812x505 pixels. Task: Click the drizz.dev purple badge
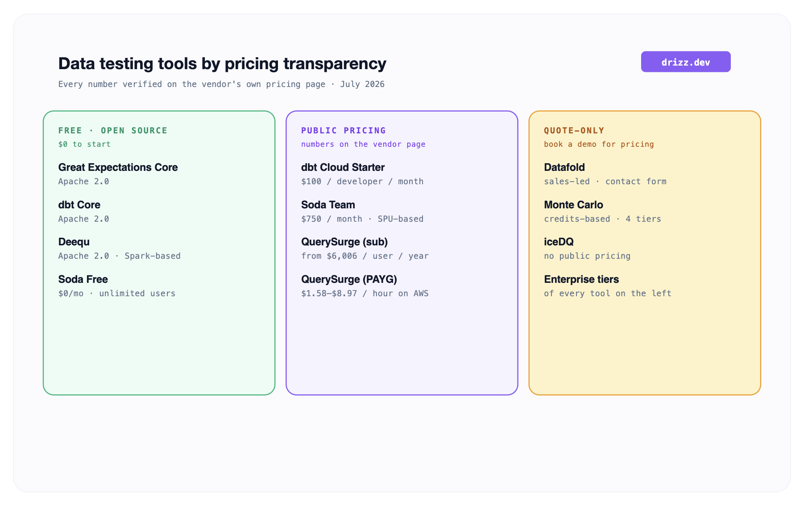point(686,62)
